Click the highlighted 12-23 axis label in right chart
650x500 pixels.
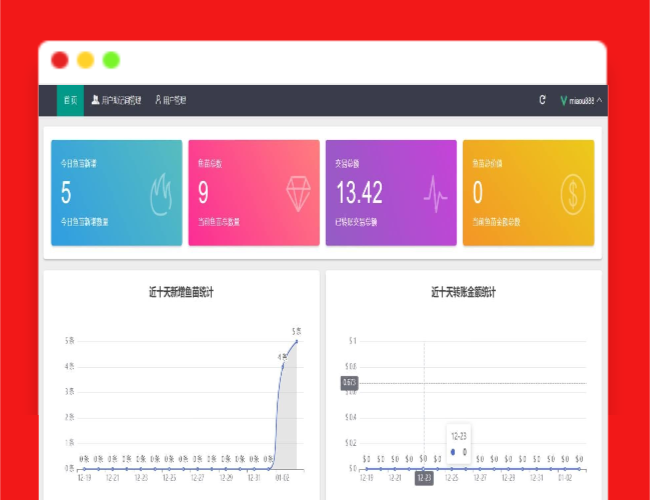pyautogui.click(x=423, y=479)
